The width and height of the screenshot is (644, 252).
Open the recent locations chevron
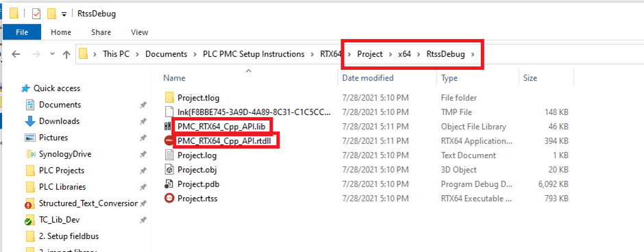(x=52, y=54)
